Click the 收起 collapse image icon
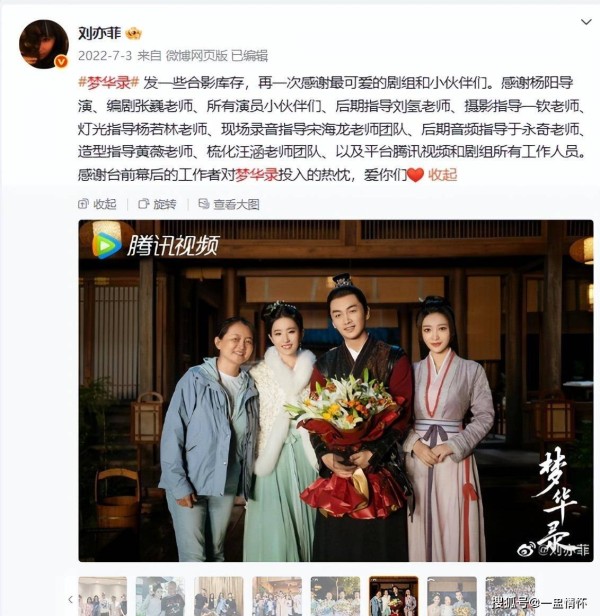The width and height of the screenshot is (600, 616). [x=97, y=204]
